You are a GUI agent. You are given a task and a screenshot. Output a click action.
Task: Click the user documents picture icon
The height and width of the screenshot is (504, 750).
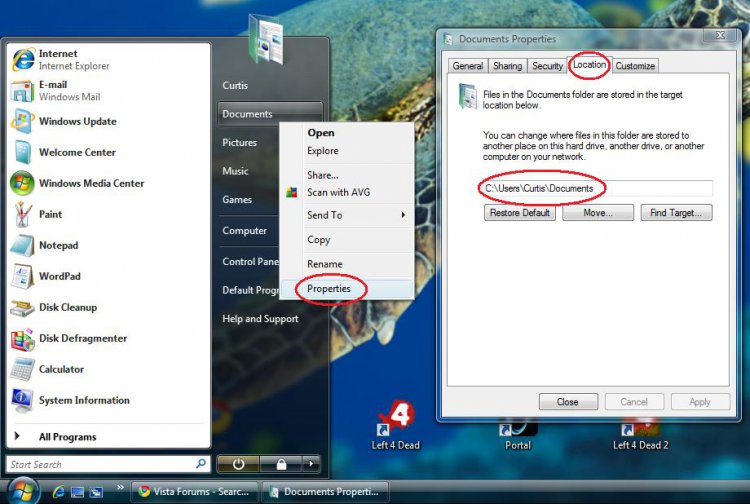click(266, 38)
